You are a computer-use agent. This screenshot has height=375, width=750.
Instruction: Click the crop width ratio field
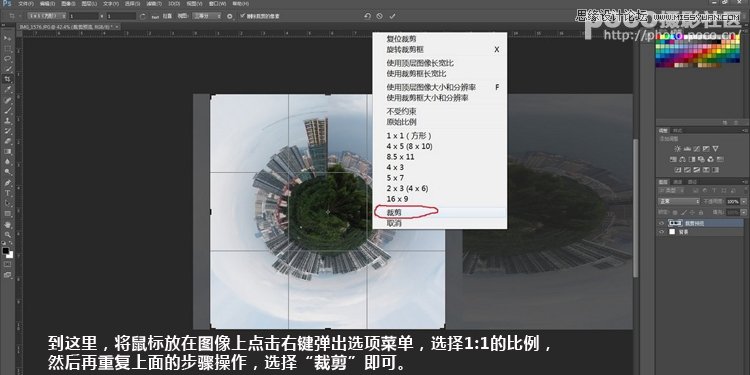[x=84, y=16]
